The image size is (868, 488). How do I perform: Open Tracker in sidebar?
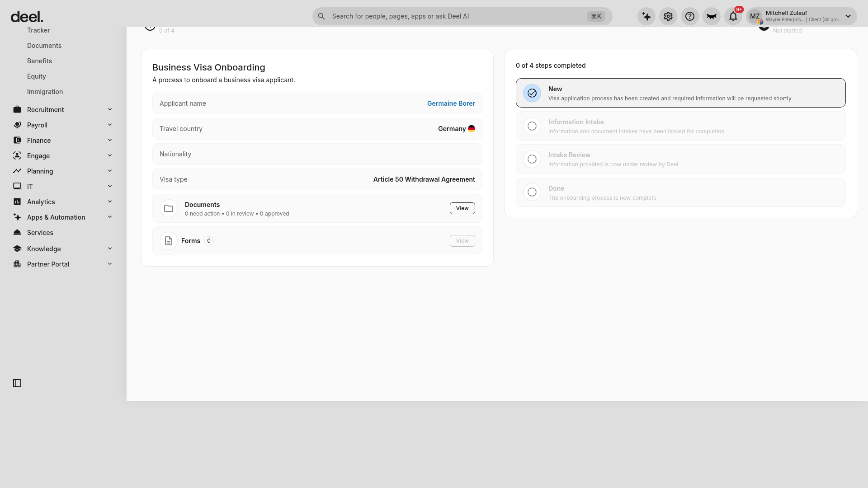(x=38, y=30)
